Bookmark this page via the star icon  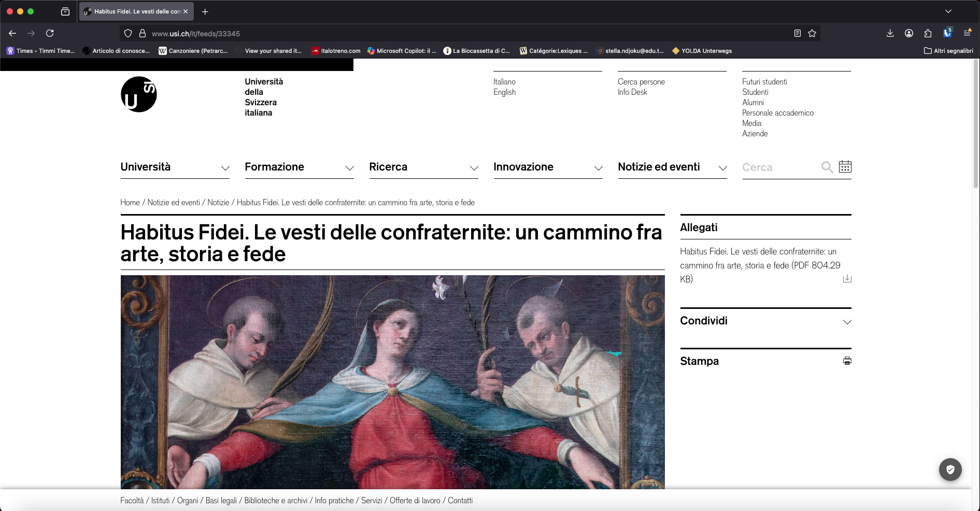pyautogui.click(x=812, y=33)
